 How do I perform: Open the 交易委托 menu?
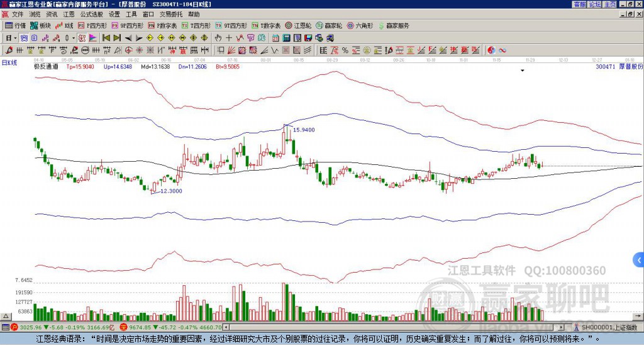click(x=171, y=14)
